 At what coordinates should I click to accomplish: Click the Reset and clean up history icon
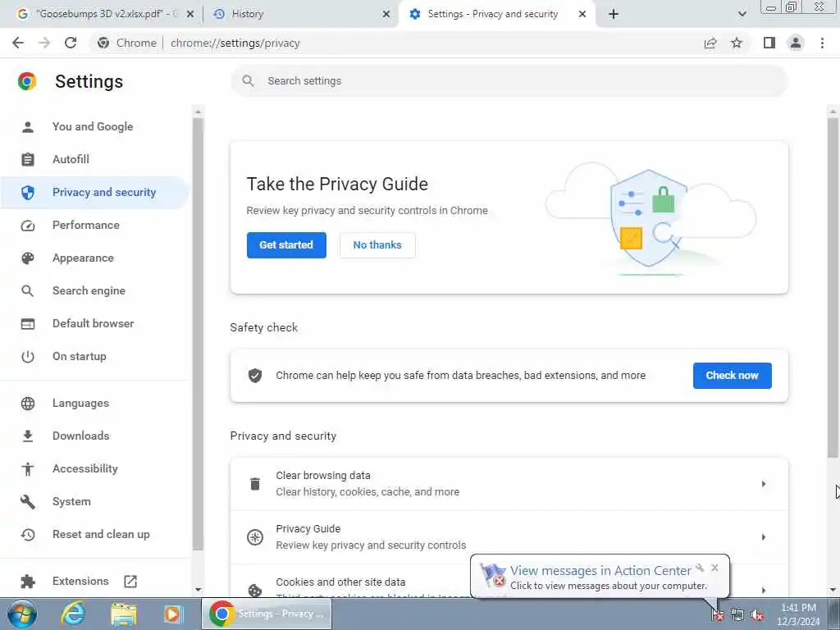[28, 535]
